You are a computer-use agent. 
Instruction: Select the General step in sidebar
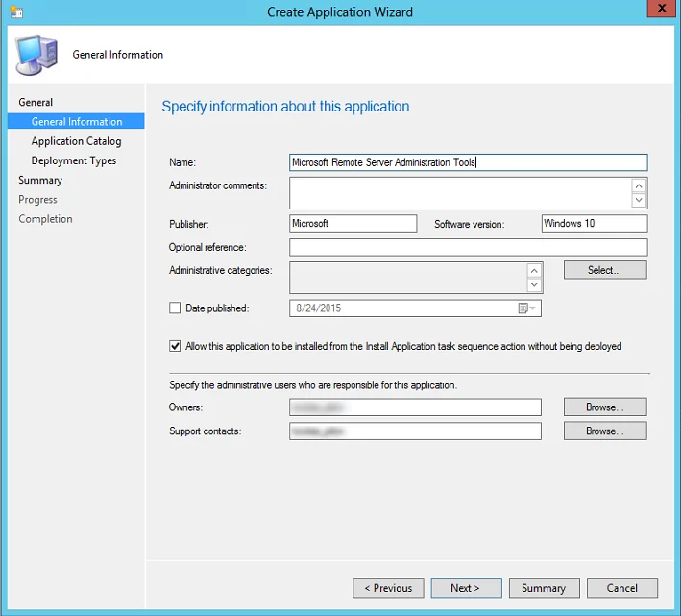[36, 102]
